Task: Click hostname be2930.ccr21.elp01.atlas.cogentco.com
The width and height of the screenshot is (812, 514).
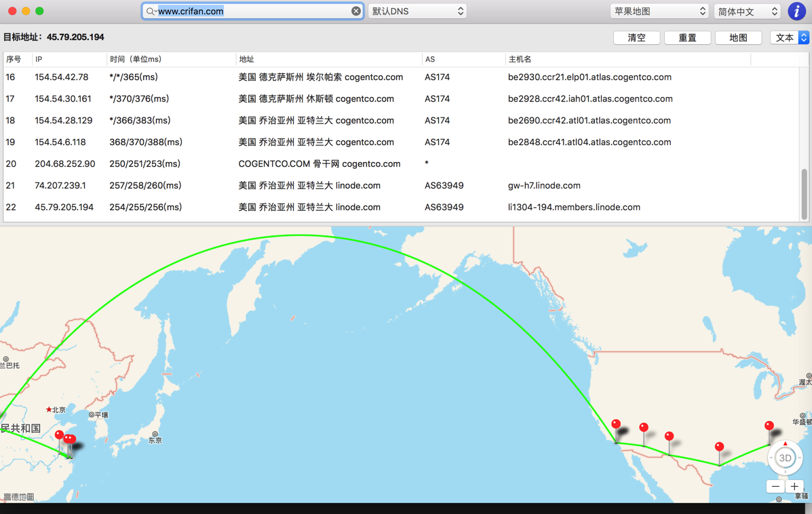Action: [589, 77]
